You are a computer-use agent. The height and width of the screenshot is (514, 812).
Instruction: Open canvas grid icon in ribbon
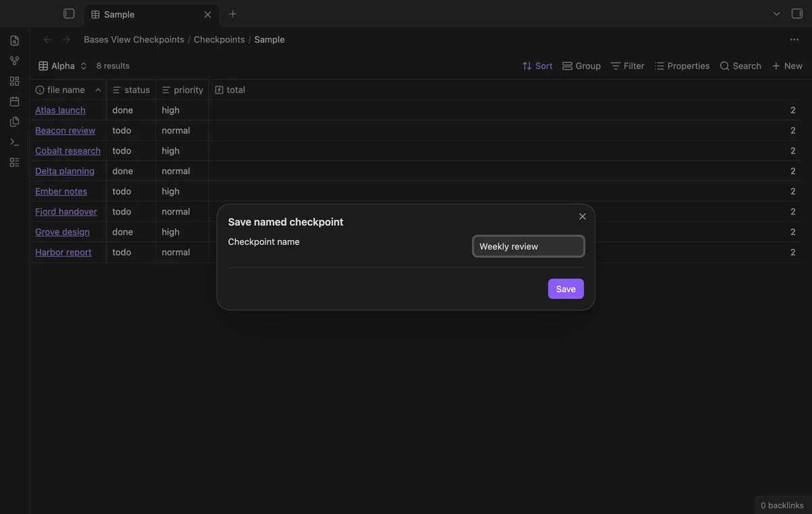point(14,81)
